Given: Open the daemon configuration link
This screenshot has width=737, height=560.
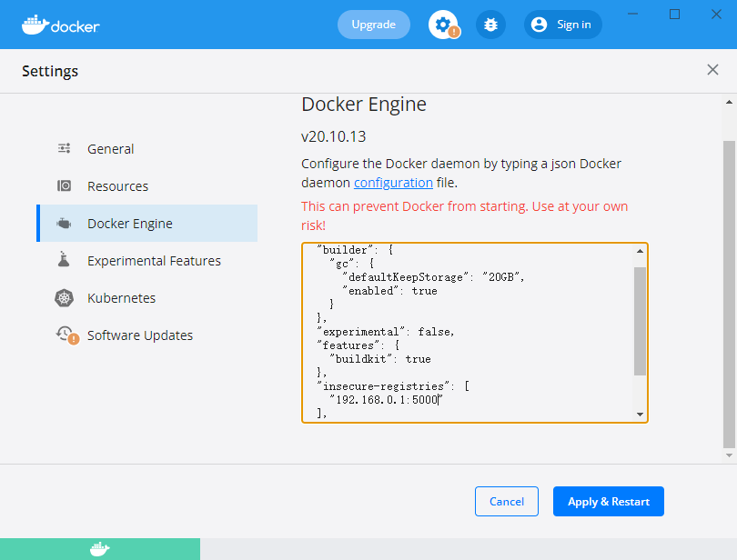Looking at the screenshot, I should pos(393,183).
